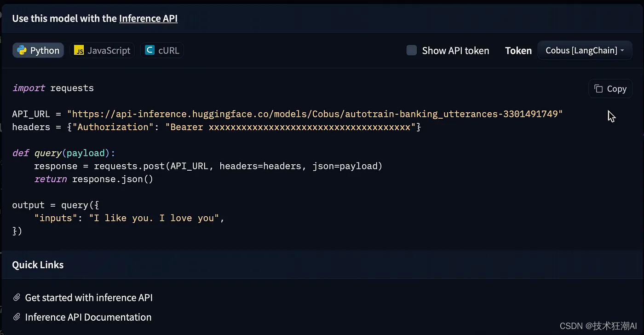
Task: Switch to the cURL tab
Action: pyautogui.click(x=162, y=50)
